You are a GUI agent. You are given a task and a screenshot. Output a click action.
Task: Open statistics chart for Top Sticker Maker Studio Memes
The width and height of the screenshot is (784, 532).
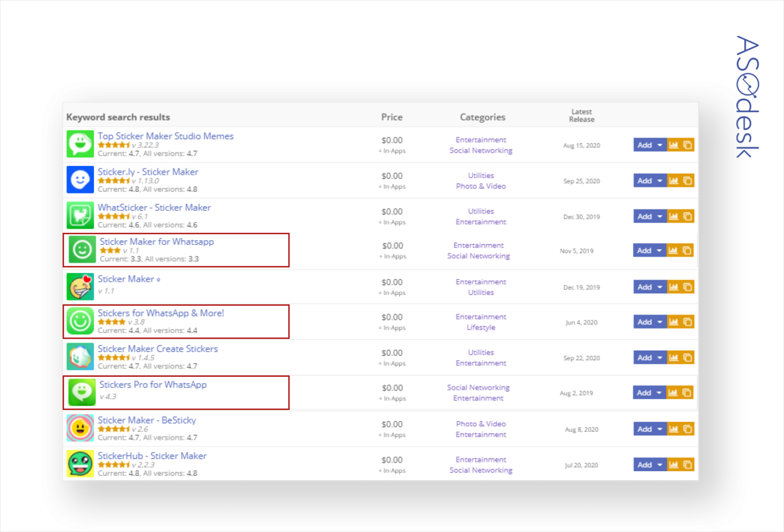673,144
